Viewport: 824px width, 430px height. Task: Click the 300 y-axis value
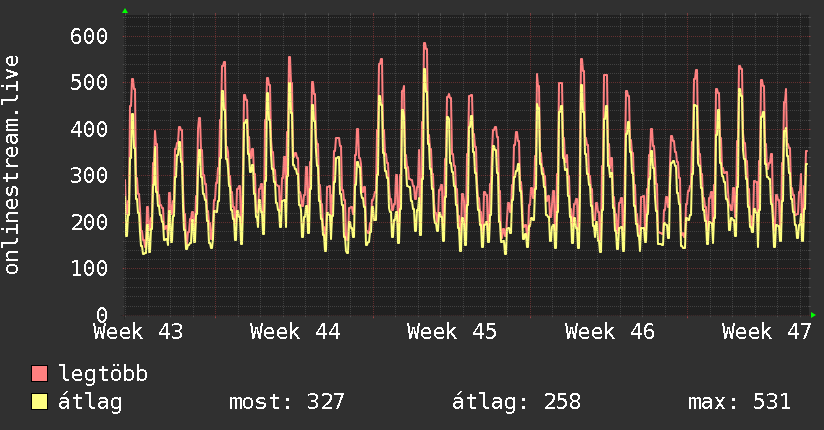tap(89, 176)
